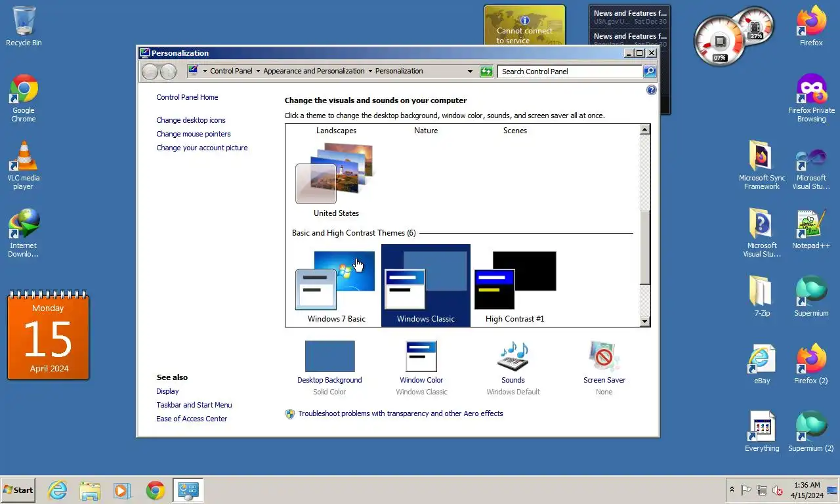Screen dimensions: 840x504
Task: Open the eBay desktop shortcut
Action: pyautogui.click(x=761, y=364)
